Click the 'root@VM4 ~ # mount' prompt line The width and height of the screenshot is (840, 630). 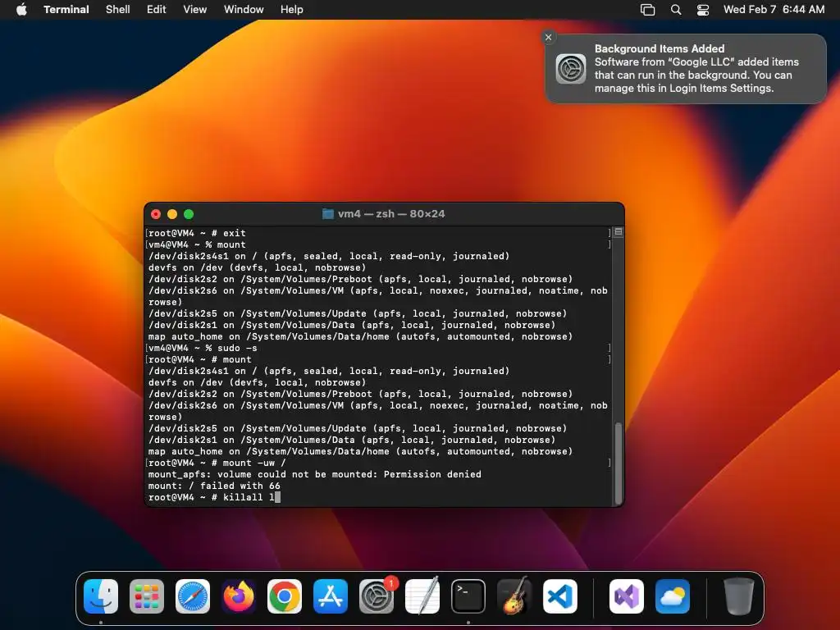199,359
